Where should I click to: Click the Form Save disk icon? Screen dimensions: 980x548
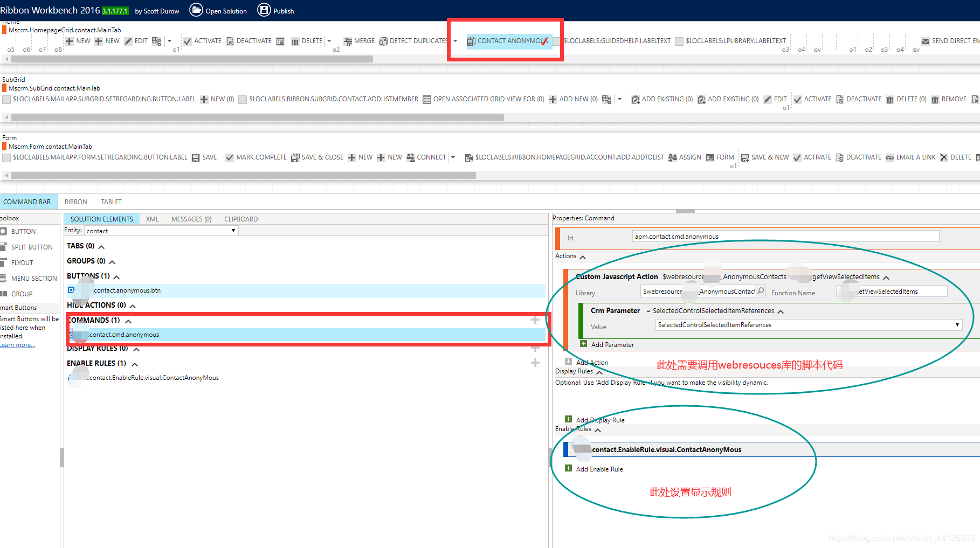point(196,158)
